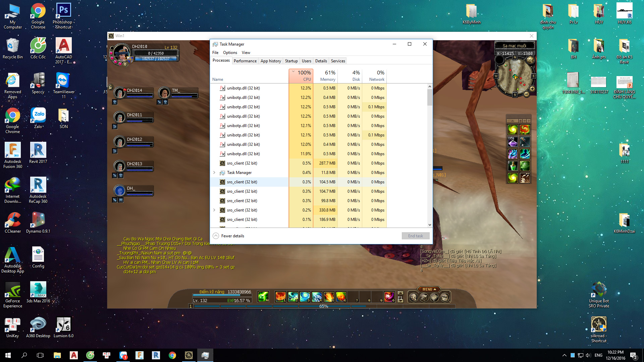Screen dimensions: 644x362
Task: Switch to the Details tab
Action: click(321, 61)
